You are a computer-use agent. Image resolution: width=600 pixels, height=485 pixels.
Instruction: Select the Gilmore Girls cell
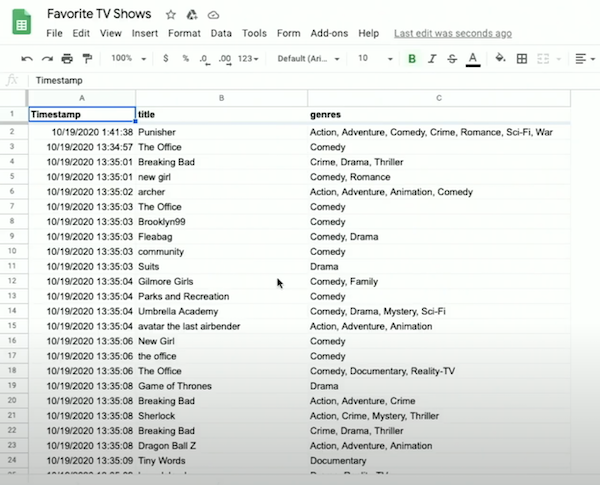coord(222,281)
